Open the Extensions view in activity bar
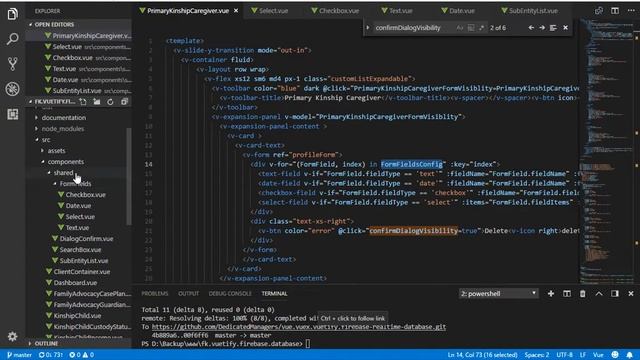 coord(13,114)
